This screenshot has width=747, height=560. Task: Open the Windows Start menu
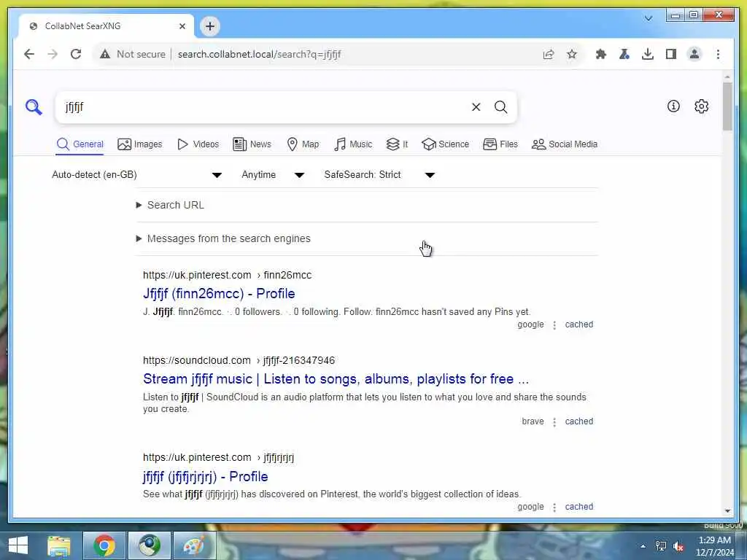[x=18, y=545]
